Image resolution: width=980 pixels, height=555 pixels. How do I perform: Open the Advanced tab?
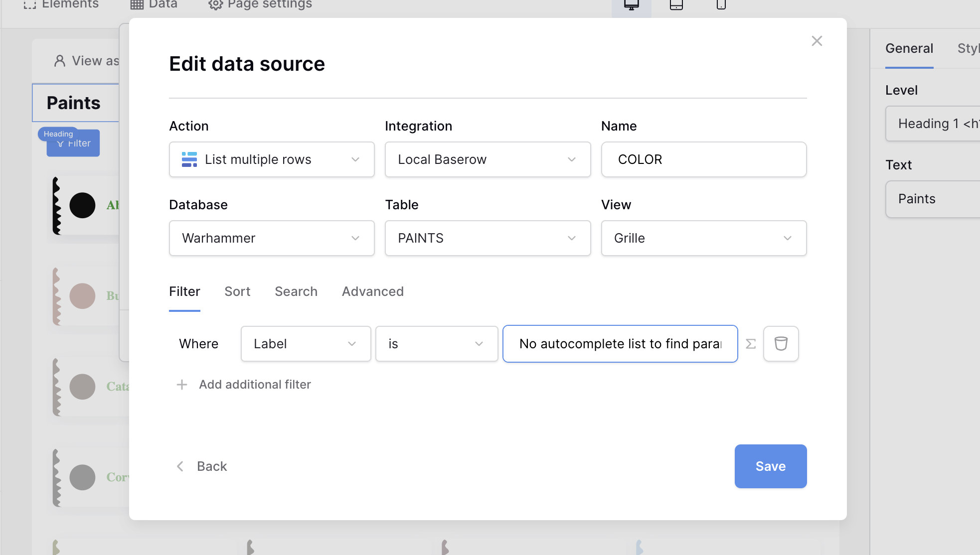372,291
